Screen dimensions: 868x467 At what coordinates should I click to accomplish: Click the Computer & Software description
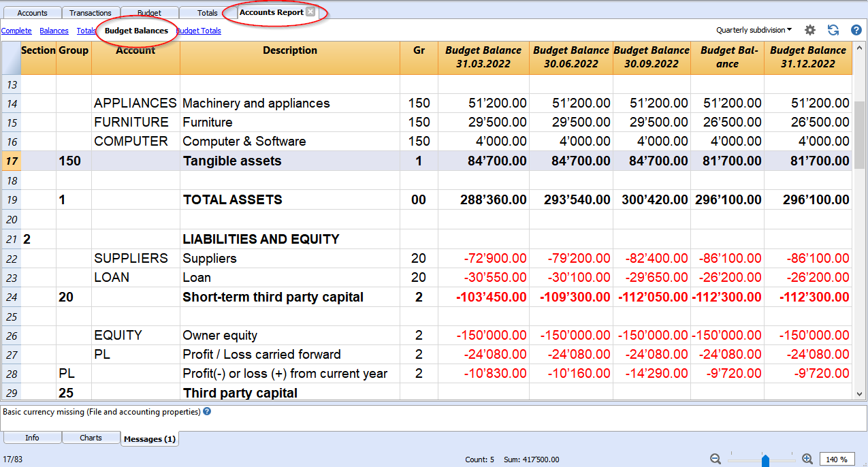[x=290, y=142]
